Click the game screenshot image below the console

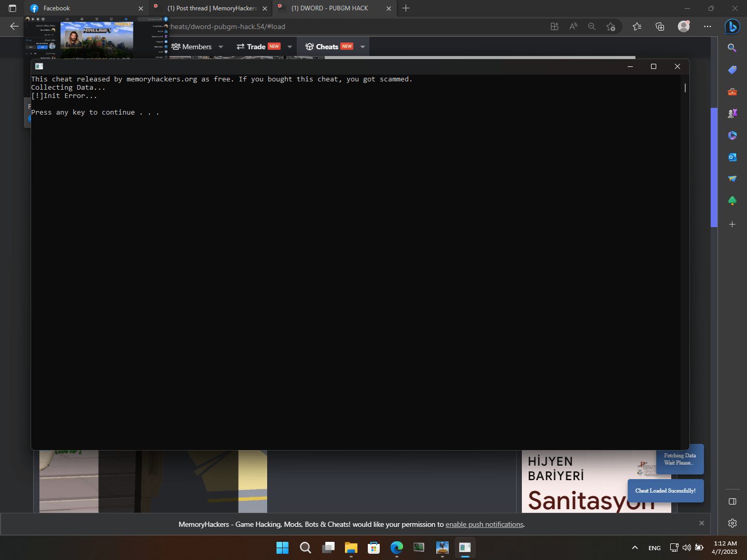point(153,482)
